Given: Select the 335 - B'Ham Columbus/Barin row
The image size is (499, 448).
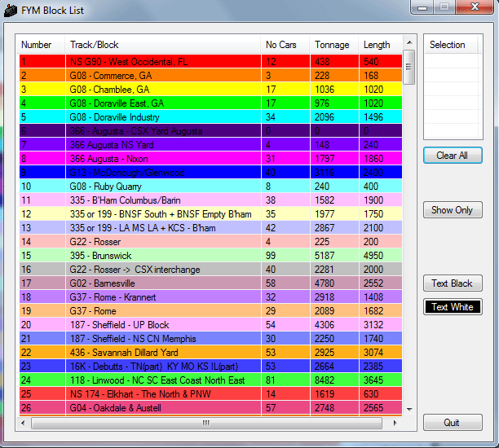Looking at the screenshot, I should pyautogui.click(x=210, y=200).
